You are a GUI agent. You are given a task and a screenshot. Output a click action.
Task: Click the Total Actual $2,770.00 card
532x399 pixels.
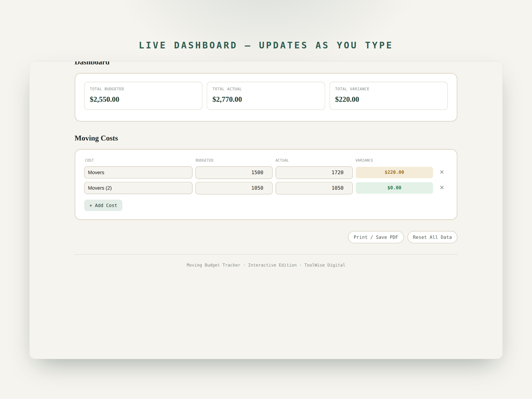266,96
